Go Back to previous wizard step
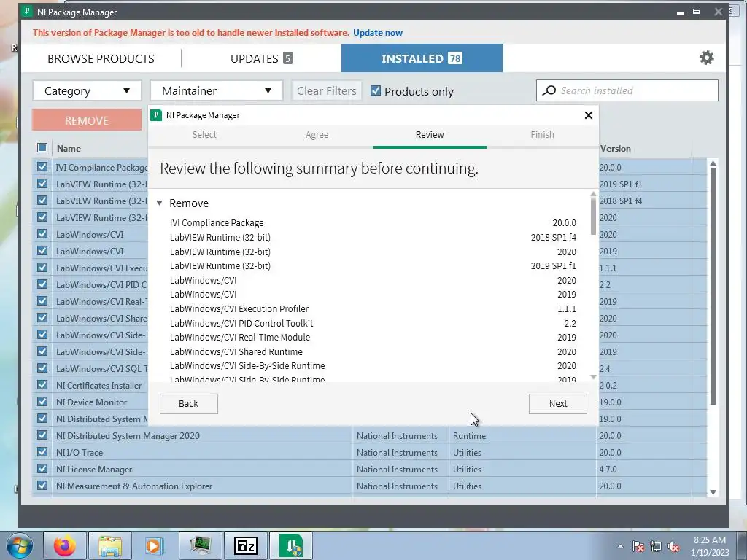This screenshot has width=747, height=560. pos(189,404)
